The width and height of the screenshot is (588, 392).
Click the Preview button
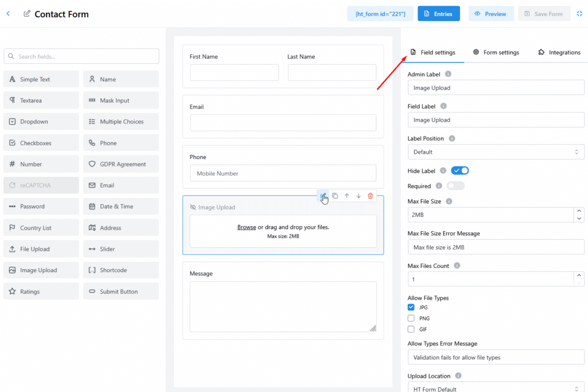(x=490, y=14)
